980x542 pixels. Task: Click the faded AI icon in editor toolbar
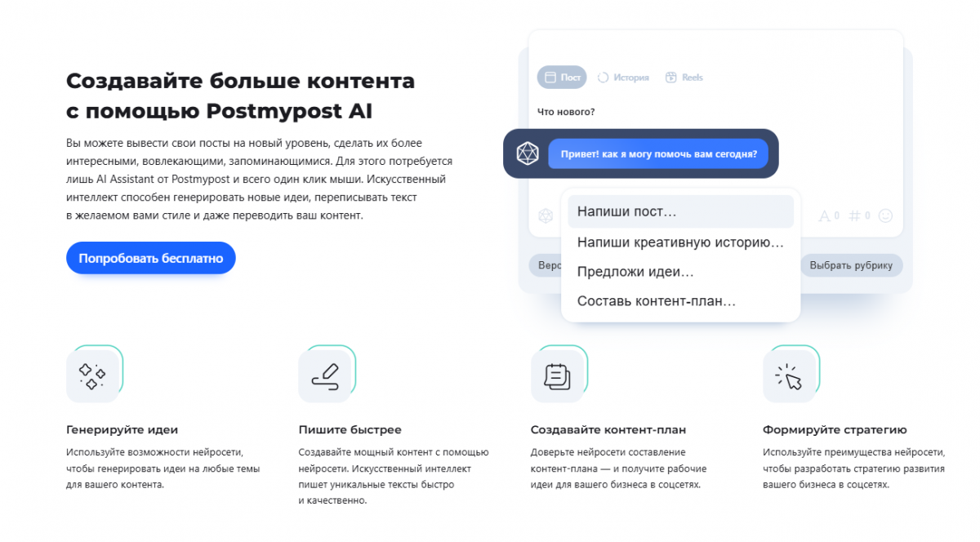point(546,215)
